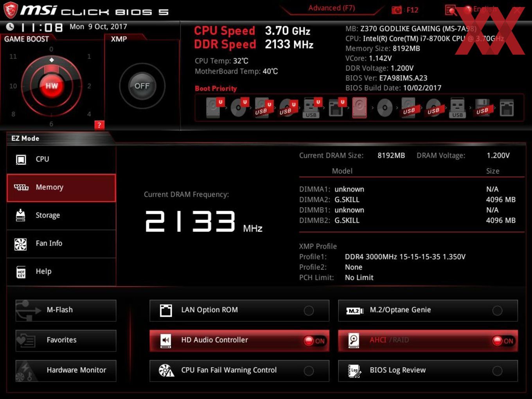Select the last network boot device icon

507,108
